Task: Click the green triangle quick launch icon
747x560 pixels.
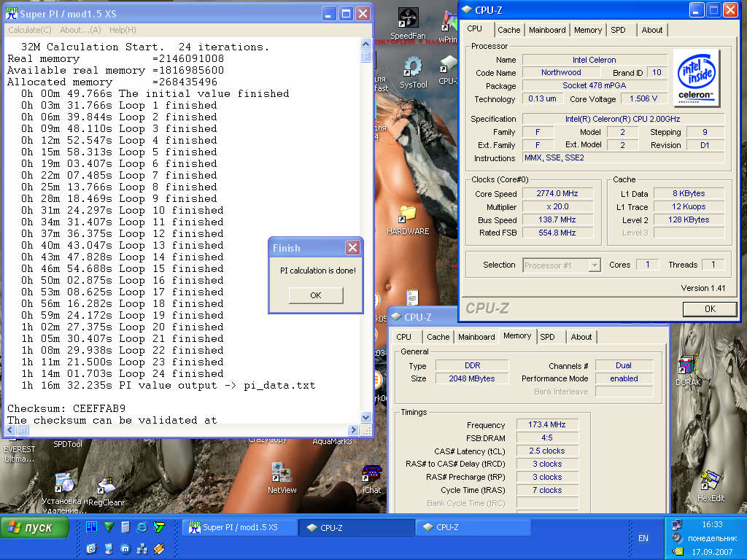Action: (x=109, y=526)
